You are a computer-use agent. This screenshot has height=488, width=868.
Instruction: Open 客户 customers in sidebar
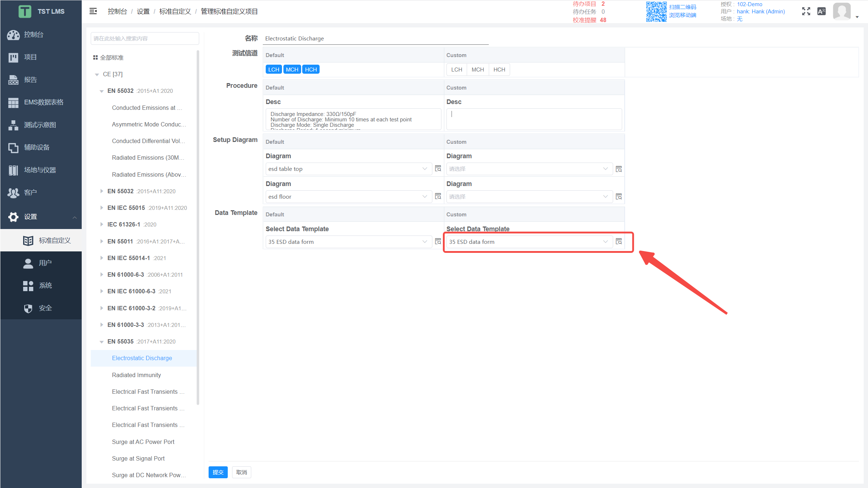(x=41, y=193)
